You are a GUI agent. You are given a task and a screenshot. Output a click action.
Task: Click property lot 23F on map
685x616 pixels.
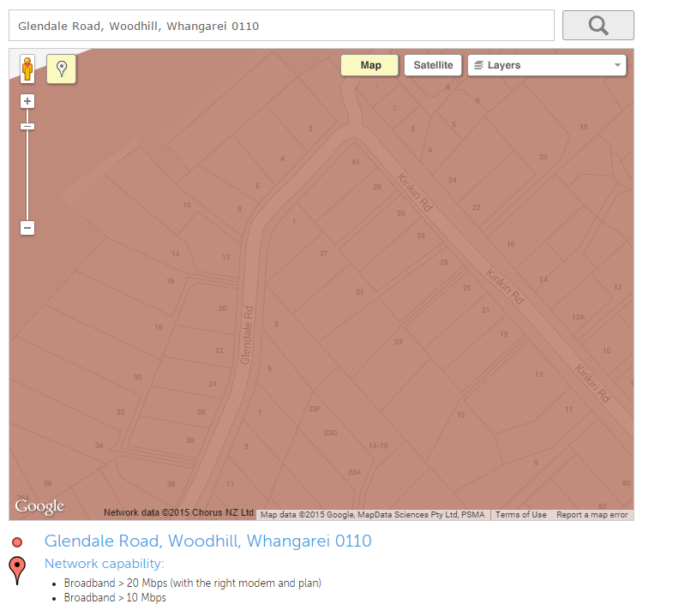[x=315, y=409]
